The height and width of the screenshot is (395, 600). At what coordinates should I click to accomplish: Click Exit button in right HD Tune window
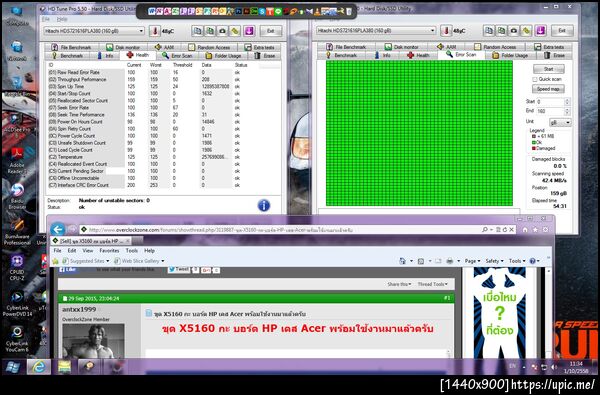[x=562, y=30]
